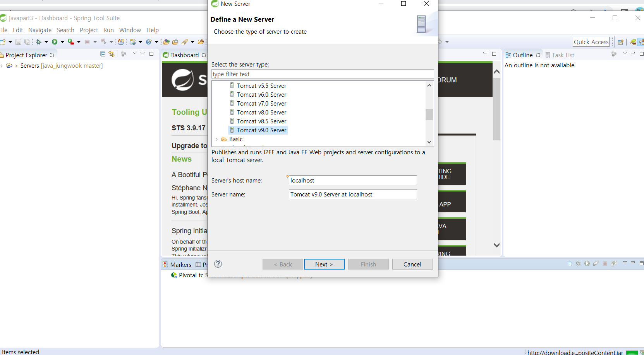Click server type list scroll-down arrow
Image resolution: width=644 pixels, height=355 pixels.
(x=429, y=142)
